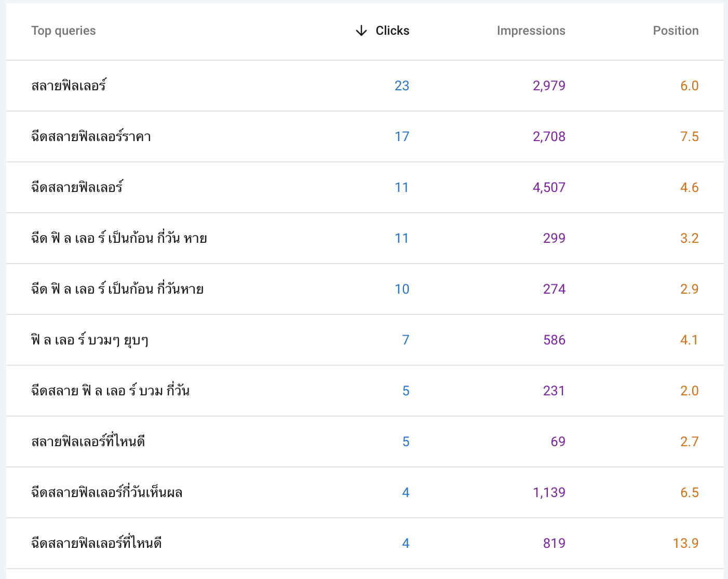Click the query ฉีดสลายฟิลเลอร์กี่วันเห็นผล
Screen dimensions: 728x579
click(106, 492)
